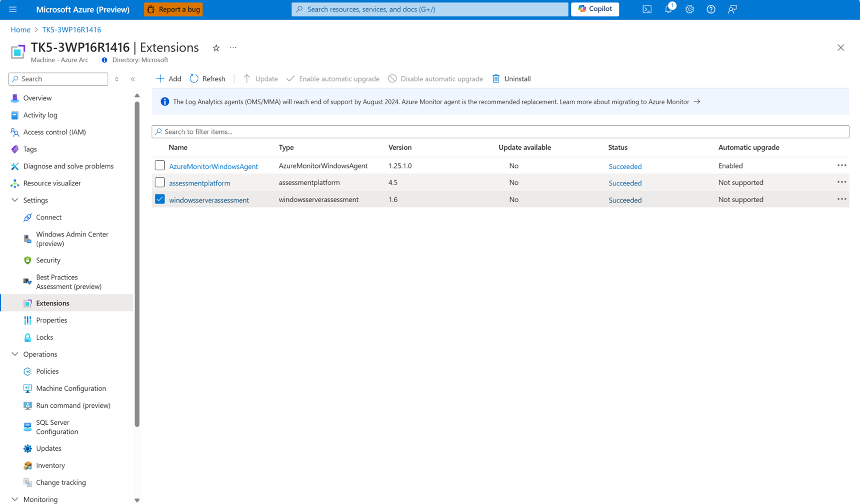Open row menu for AzureMonitorWindowsAgent
Screen dimensions: 860x504
coord(842,165)
